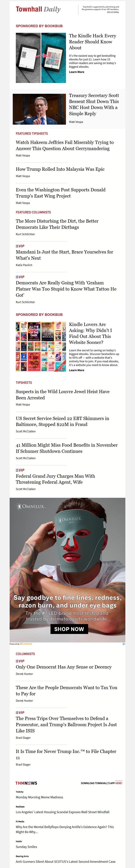Screen dimensions: 135x868
Task: Read HotAir's 'Sunday Smiles' story
Action: (x=27, y=847)
